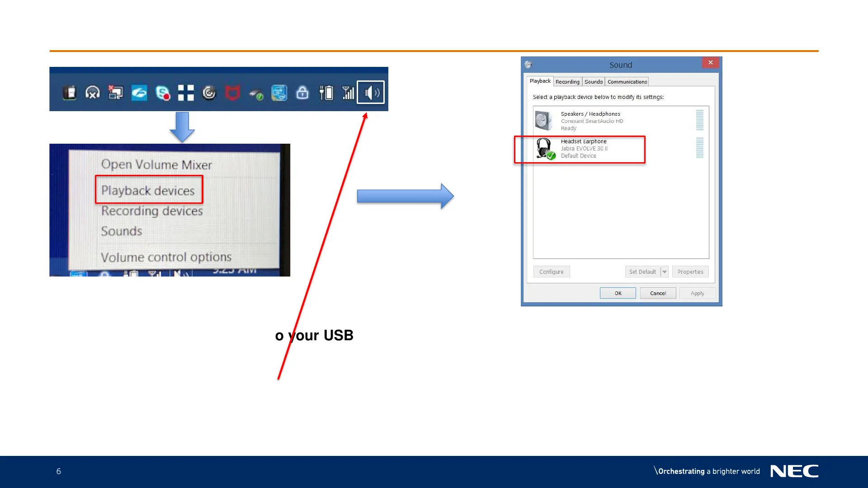This screenshot has height=488, width=868.
Task: Click the padlock tray icon
Action: 302,93
